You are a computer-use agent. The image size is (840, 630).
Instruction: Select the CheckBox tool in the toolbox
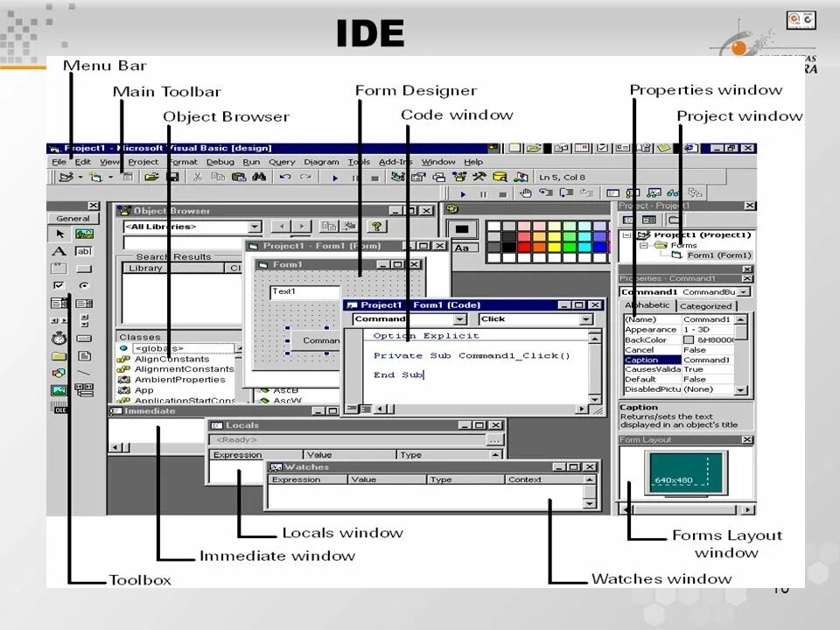[59, 285]
